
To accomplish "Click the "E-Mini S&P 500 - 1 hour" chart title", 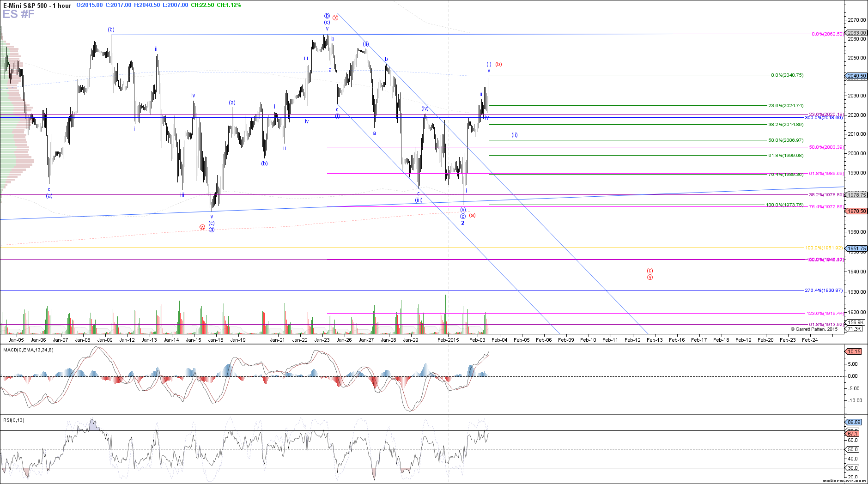I will pos(37,6).
